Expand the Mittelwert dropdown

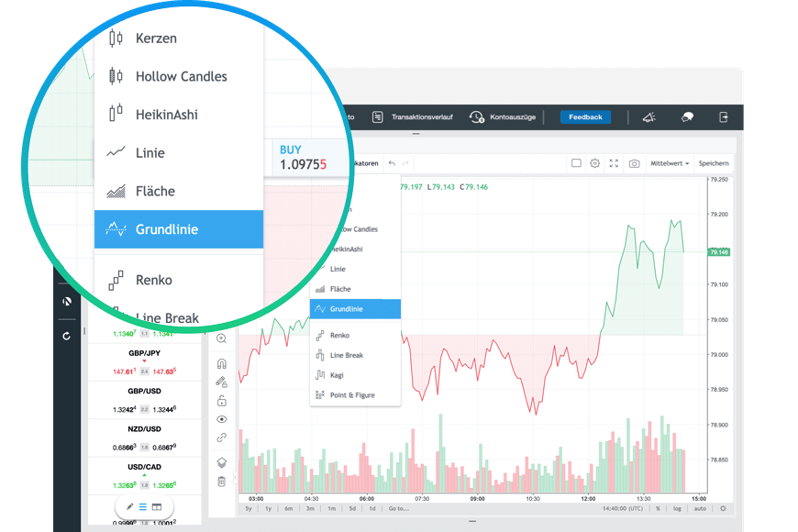670,163
